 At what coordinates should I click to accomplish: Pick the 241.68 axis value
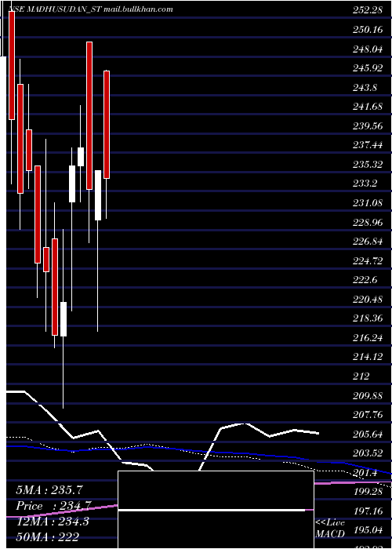368,107
